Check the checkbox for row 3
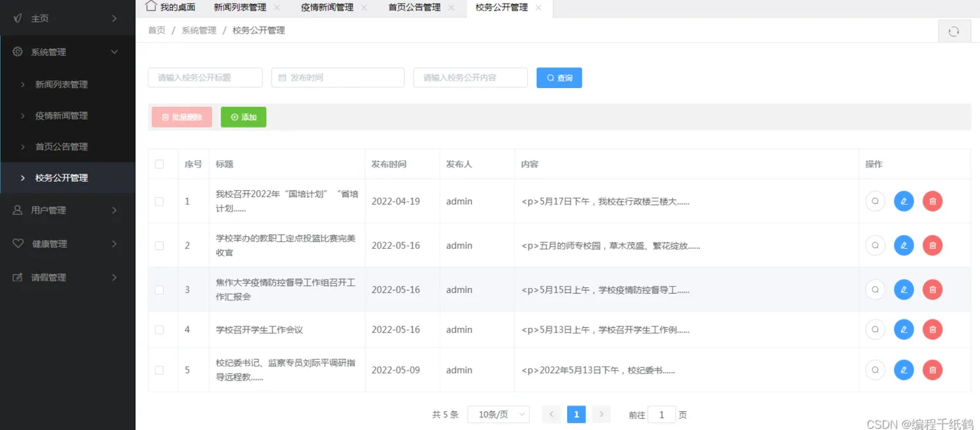 click(160, 289)
